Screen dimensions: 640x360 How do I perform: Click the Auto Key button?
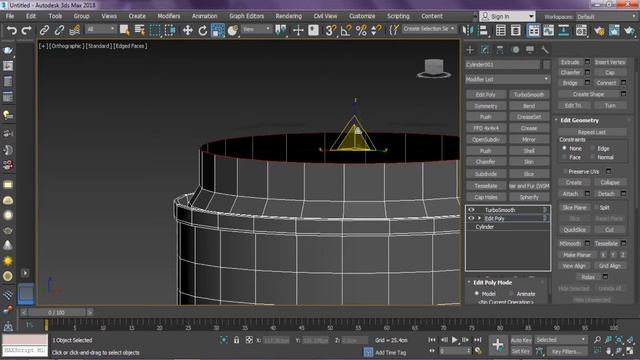click(x=521, y=340)
